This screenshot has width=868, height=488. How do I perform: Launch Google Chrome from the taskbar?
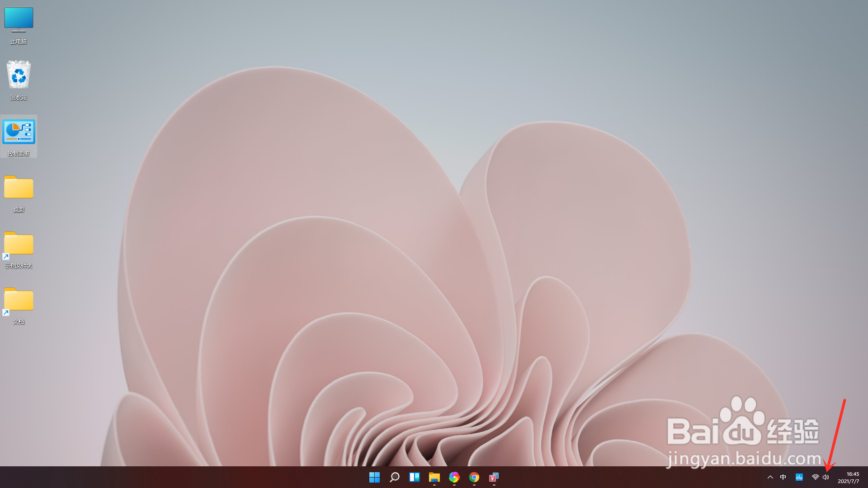pyautogui.click(x=474, y=477)
